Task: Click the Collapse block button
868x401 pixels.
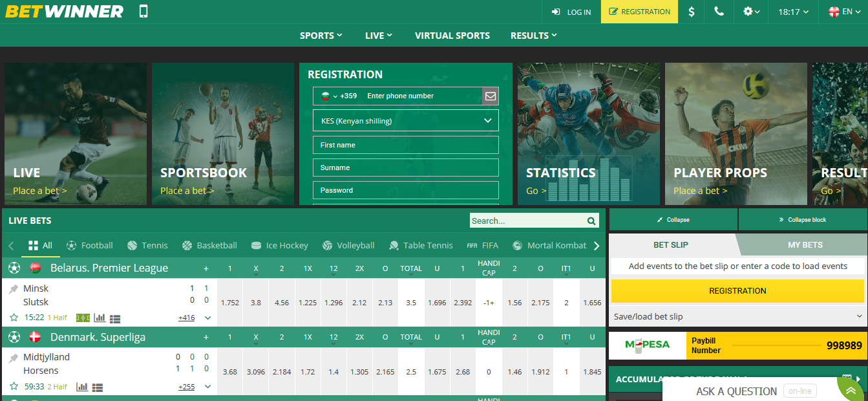Action: 803,220
